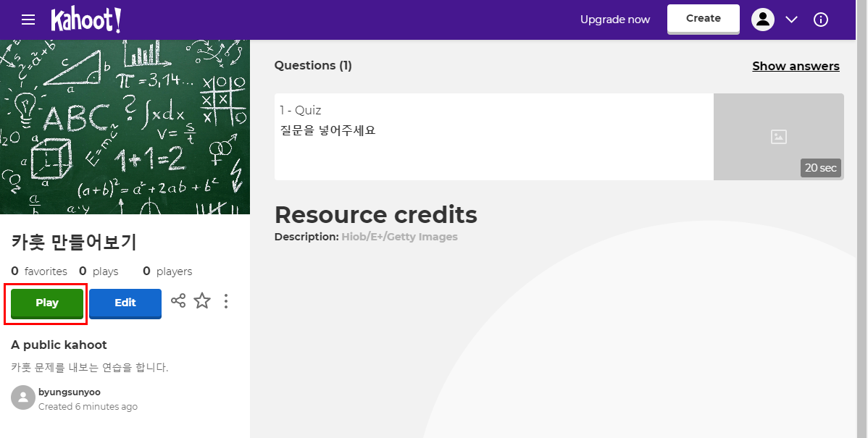Open the three-dot more options menu
This screenshot has height=438, width=868.
[x=226, y=301]
